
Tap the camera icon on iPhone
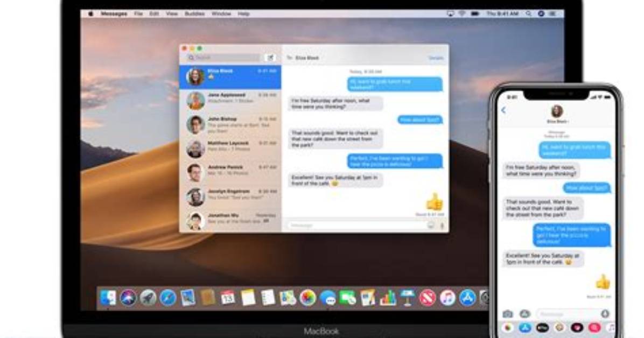pos(508,314)
